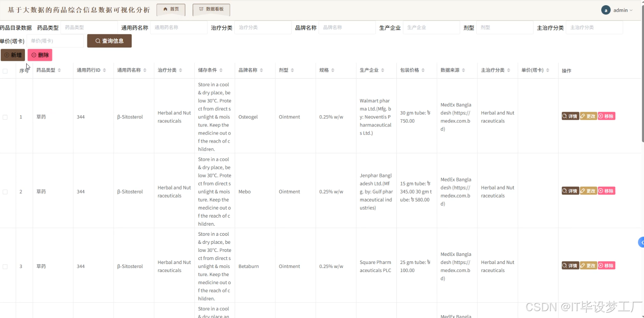Click the 新增 add button
This screenshot has width=644, height=318.
click(x=13, y=55)
